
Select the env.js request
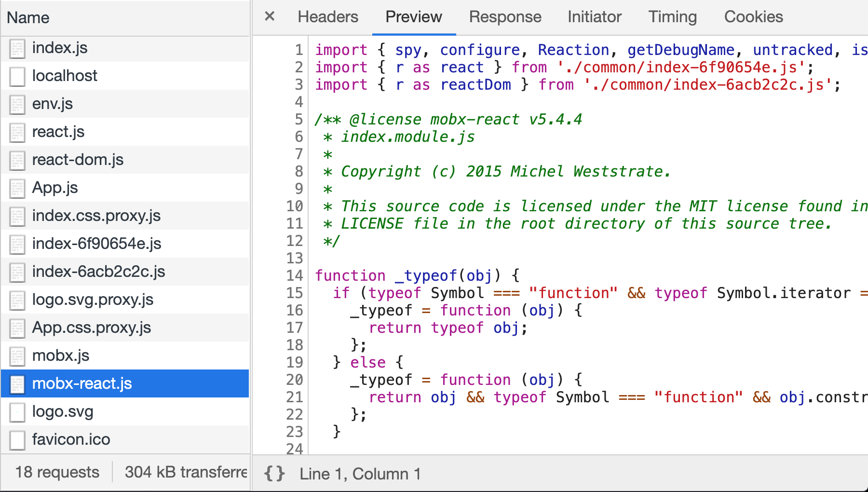125,104
